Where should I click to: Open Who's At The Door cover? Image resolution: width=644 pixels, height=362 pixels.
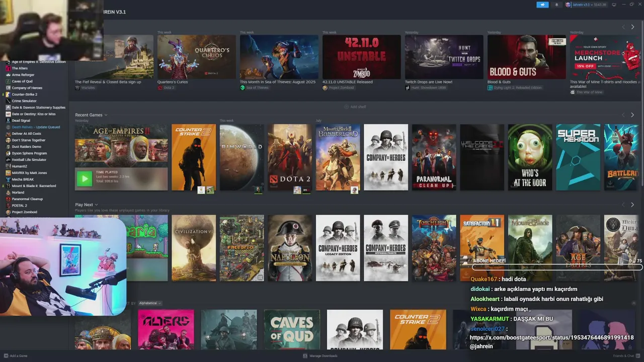[x=530, y=157]
